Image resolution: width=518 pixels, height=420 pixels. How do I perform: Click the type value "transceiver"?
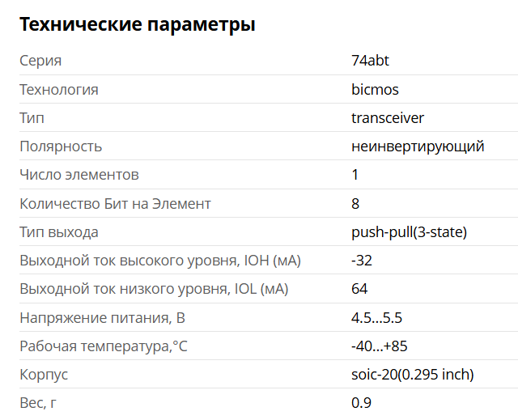pos(388,118)
